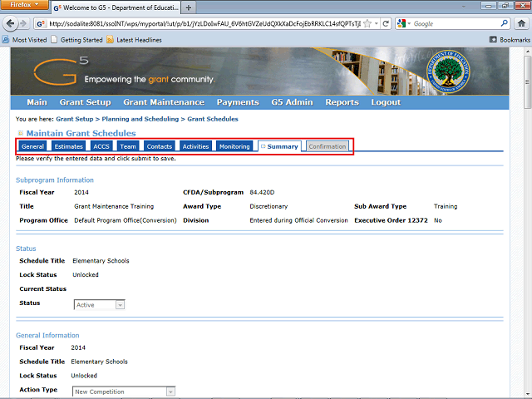
Task: Click the Department of Education seal
Action: (x=449, y=71)
